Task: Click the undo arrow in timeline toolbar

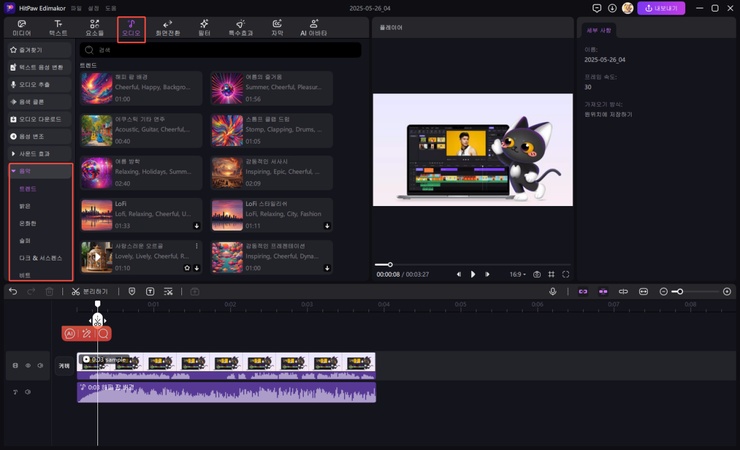Action: point(13,291)
